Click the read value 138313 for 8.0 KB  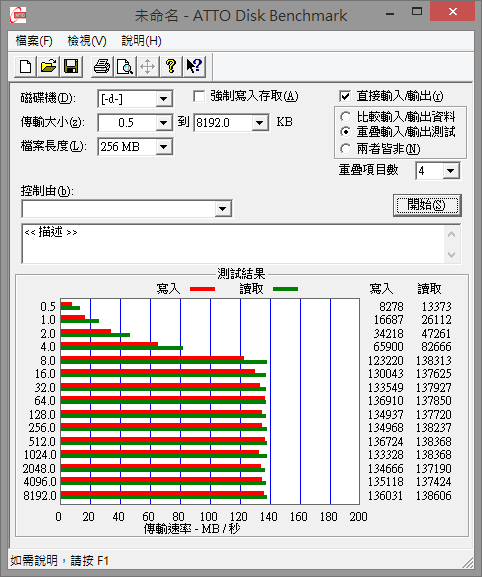(433, 361)
